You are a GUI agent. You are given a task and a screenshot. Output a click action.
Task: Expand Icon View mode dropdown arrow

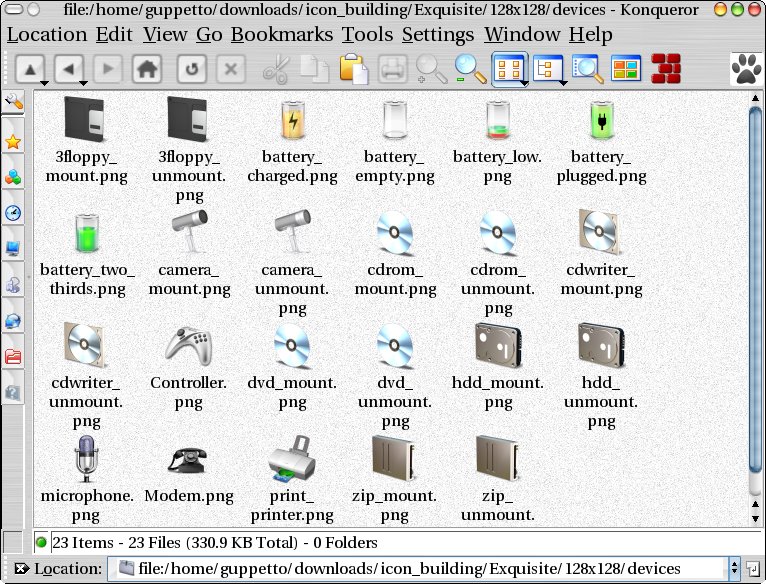coord(524,84)
